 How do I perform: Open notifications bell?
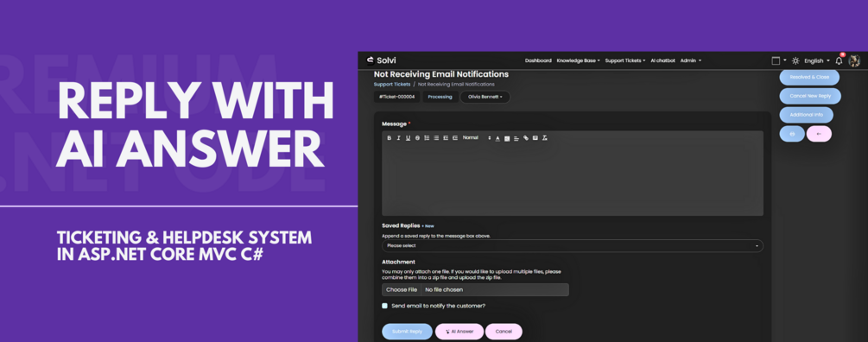(839, 60)
